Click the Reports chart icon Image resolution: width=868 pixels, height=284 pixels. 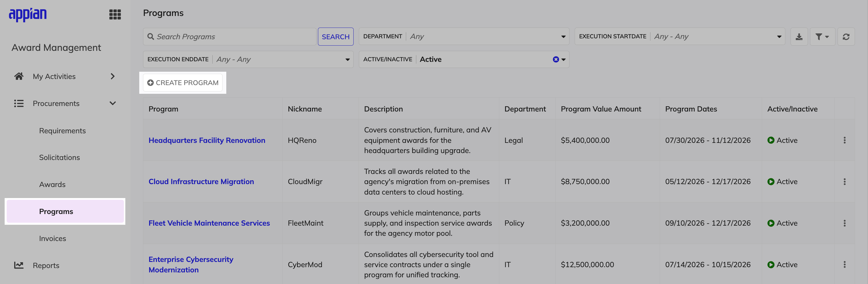point(19,265)
